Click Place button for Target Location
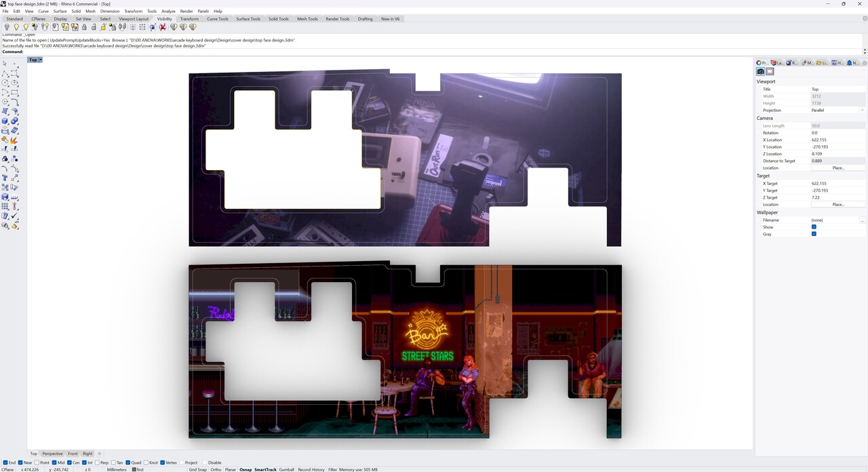 point(838,204)
